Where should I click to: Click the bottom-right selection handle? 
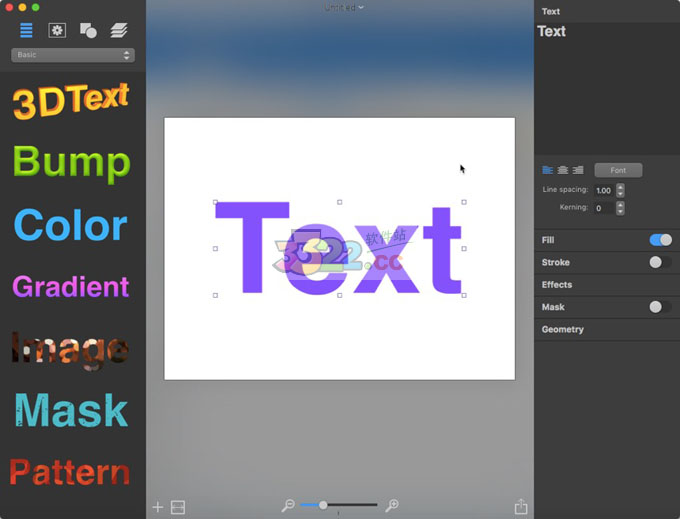pos(464,295)
